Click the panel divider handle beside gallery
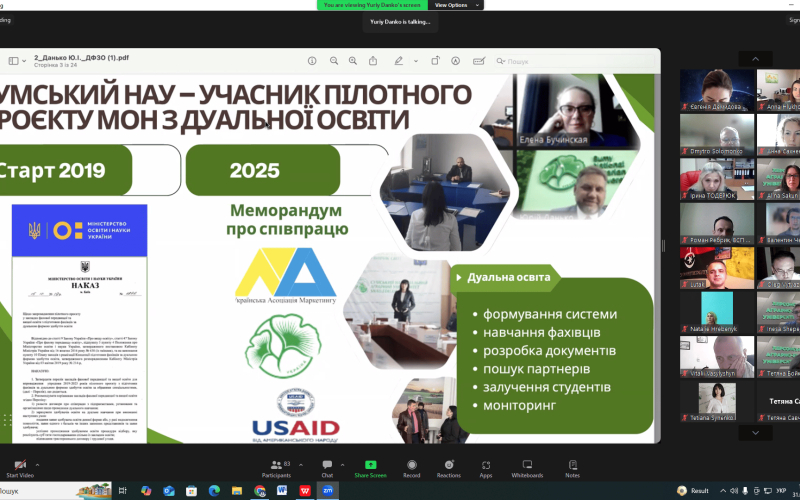The image size is (800, 500). (x=663, y=246)
